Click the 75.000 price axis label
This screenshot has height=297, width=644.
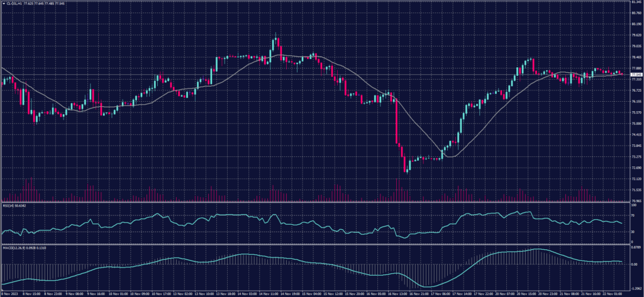[x=636, y=124]
